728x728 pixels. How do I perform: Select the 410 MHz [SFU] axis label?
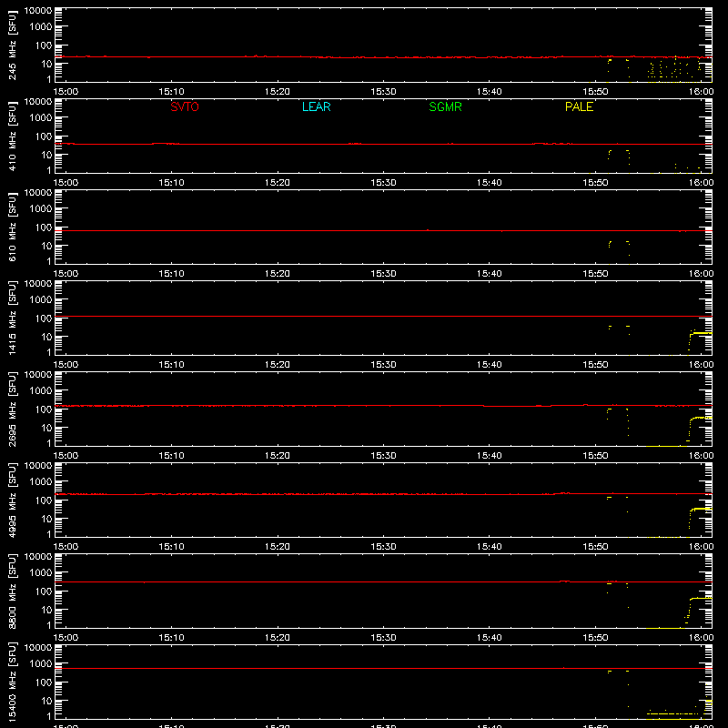coord(13,136)
